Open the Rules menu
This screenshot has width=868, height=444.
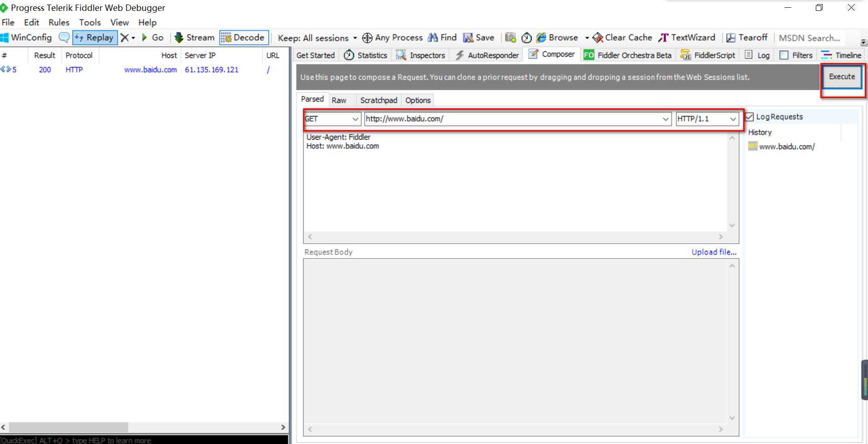tap(59, 22)
